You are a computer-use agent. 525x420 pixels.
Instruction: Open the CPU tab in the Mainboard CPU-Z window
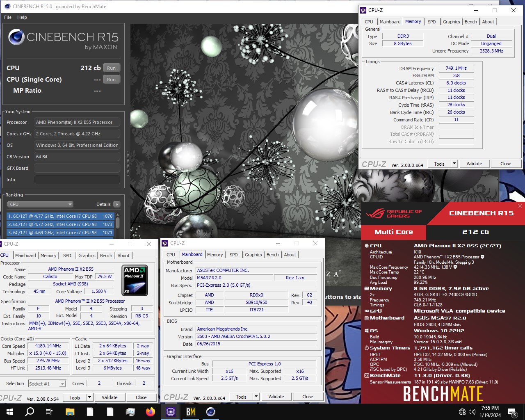pyautogui.click(x=171, y=255)
